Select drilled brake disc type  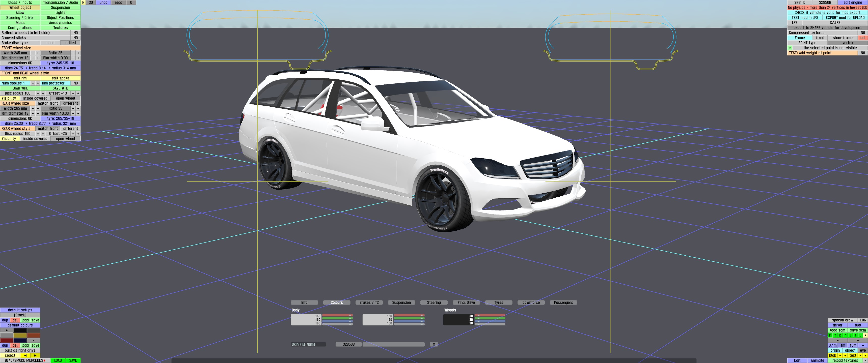[70, 43]
